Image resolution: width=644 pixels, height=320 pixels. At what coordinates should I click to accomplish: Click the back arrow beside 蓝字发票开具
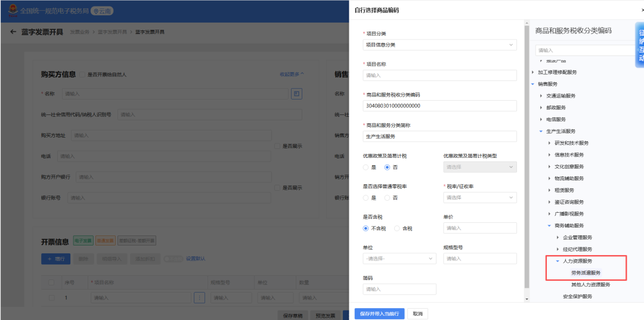click(13, 32)
